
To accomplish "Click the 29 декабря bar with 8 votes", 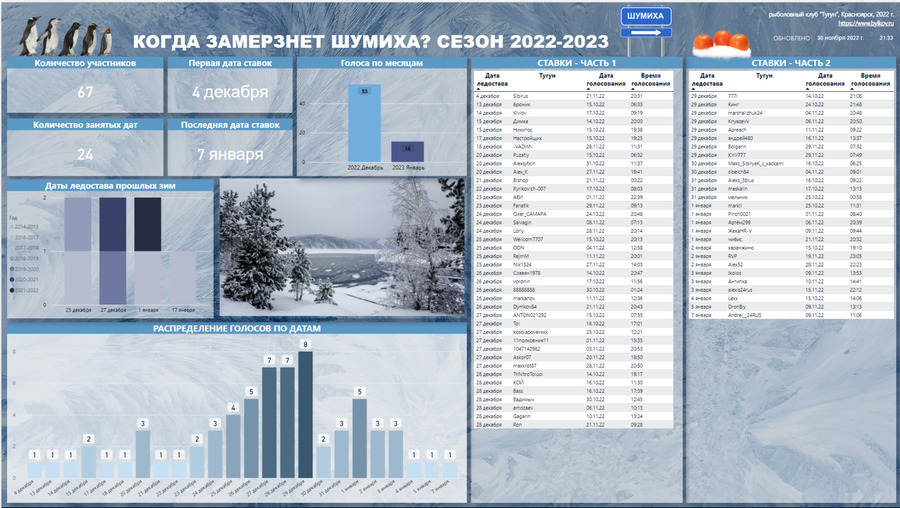I will tap(305, 414).
